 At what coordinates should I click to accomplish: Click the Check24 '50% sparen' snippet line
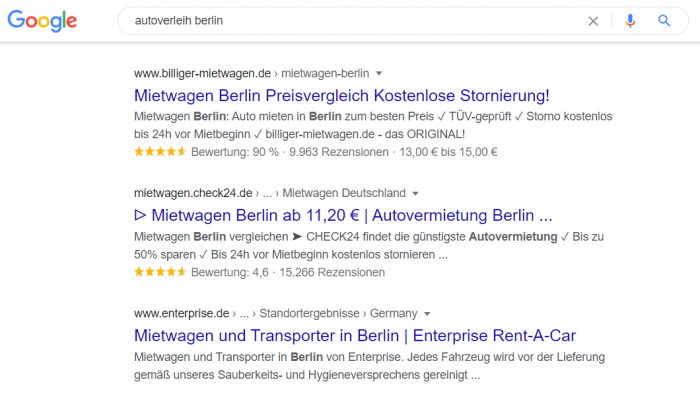point(291,255)
